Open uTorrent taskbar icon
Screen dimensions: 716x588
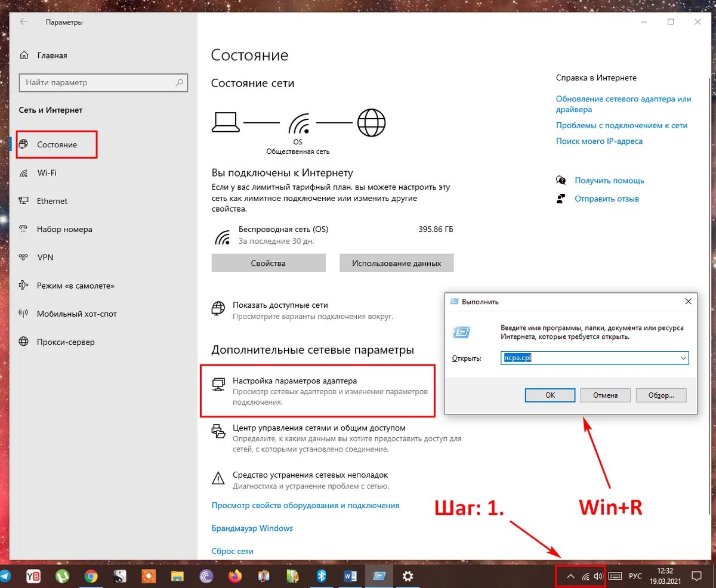[62, 576]
